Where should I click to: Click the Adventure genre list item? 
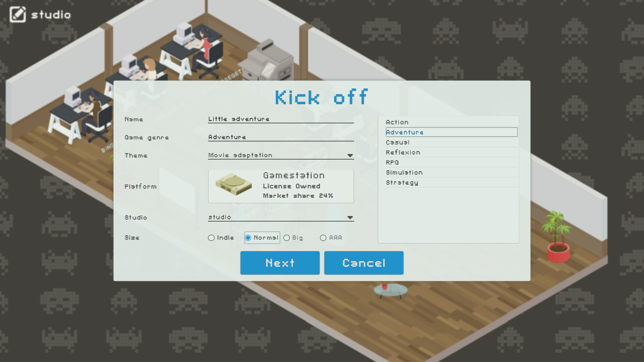[451, 132]
